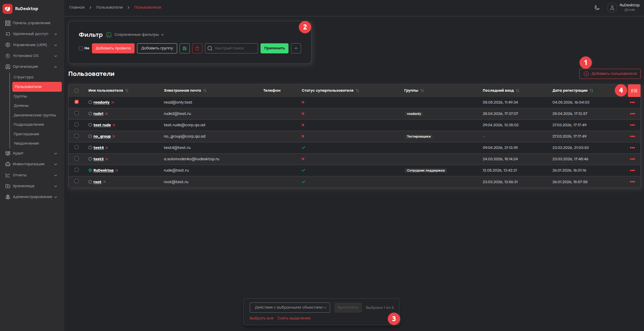Click the RuDesktop logo icon
644x331 pixels.
pos(8,9)
